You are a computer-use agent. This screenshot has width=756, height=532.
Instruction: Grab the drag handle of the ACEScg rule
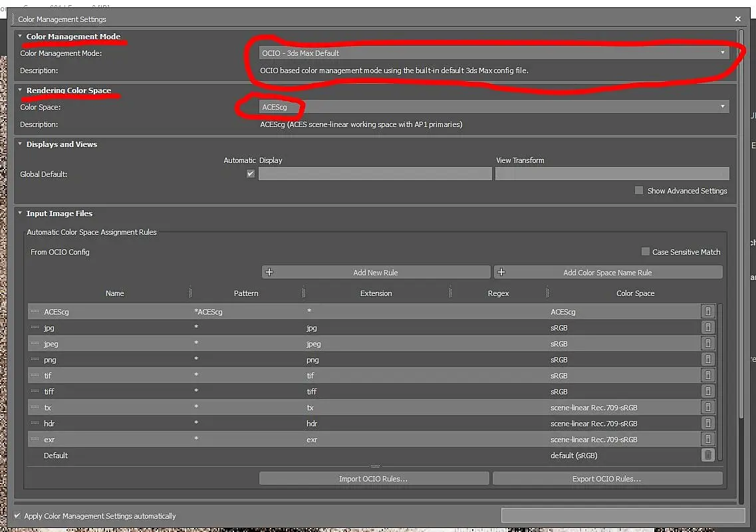click(x=35, y=312)
